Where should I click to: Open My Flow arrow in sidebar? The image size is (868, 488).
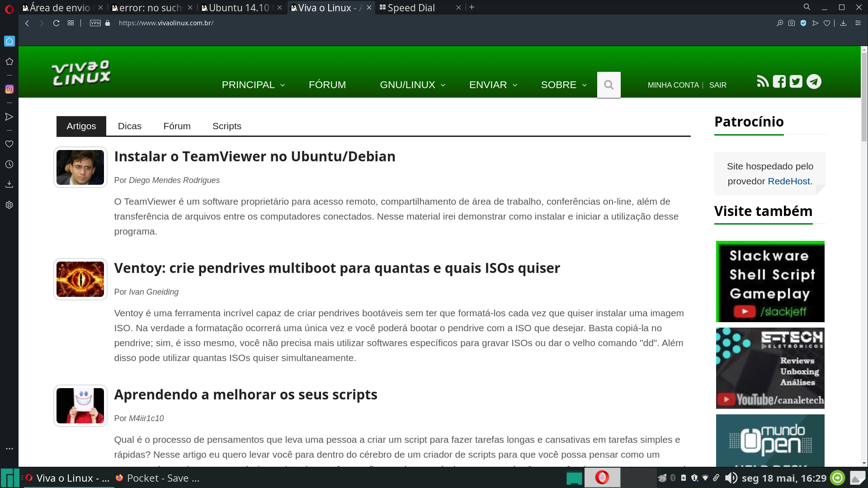point(9,117)
